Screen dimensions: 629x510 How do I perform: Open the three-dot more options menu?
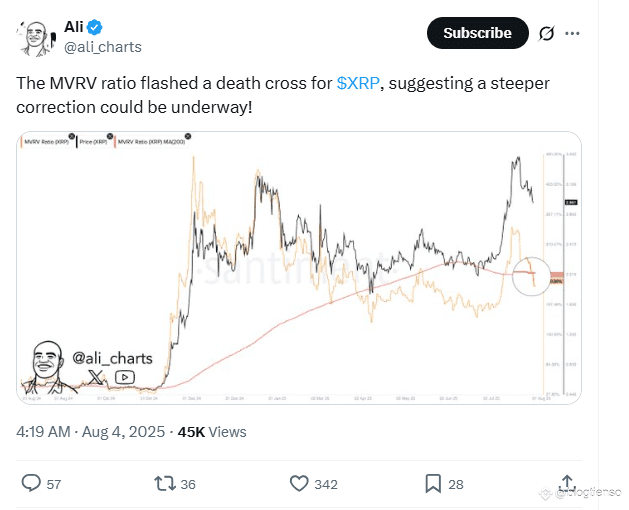[572, 33]
